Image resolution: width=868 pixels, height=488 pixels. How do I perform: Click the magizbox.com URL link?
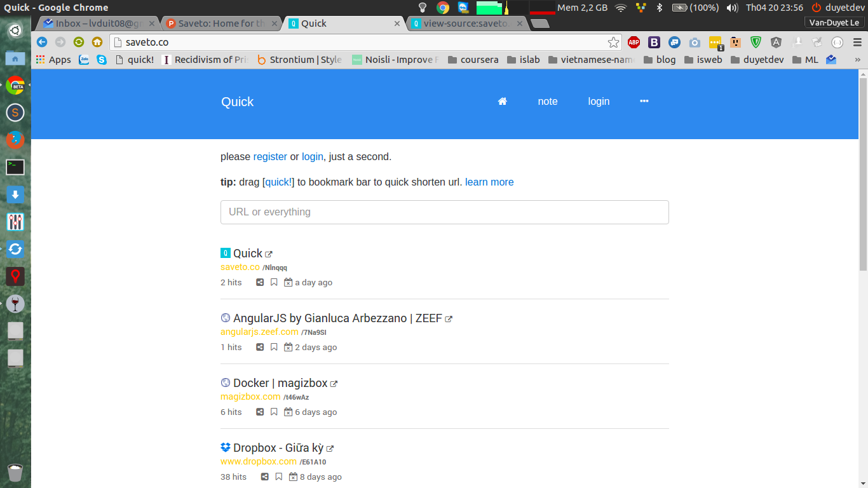click(x=250, y=396)
